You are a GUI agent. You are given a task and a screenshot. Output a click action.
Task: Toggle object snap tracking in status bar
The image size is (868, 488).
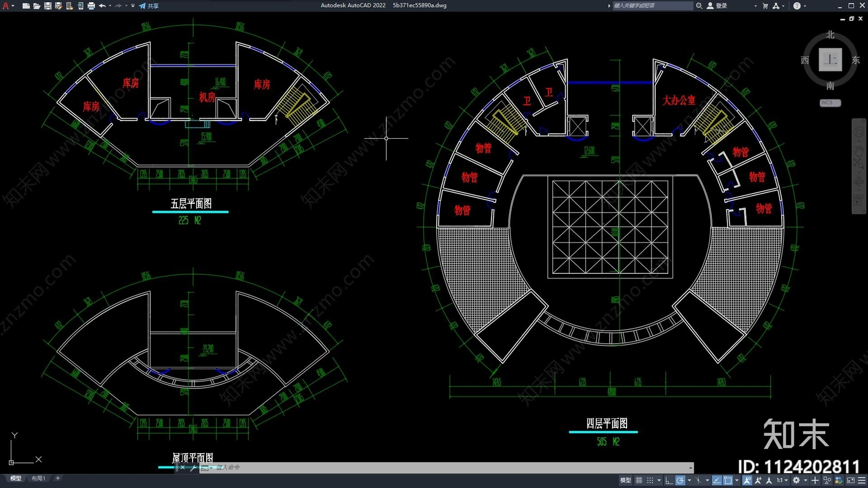pyautogui.click(x=717, y=480)
